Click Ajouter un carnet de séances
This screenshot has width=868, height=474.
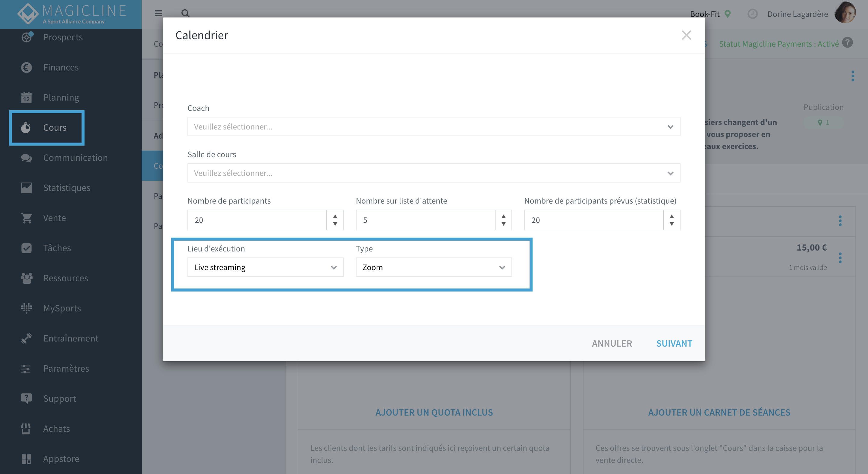[719, 412]
